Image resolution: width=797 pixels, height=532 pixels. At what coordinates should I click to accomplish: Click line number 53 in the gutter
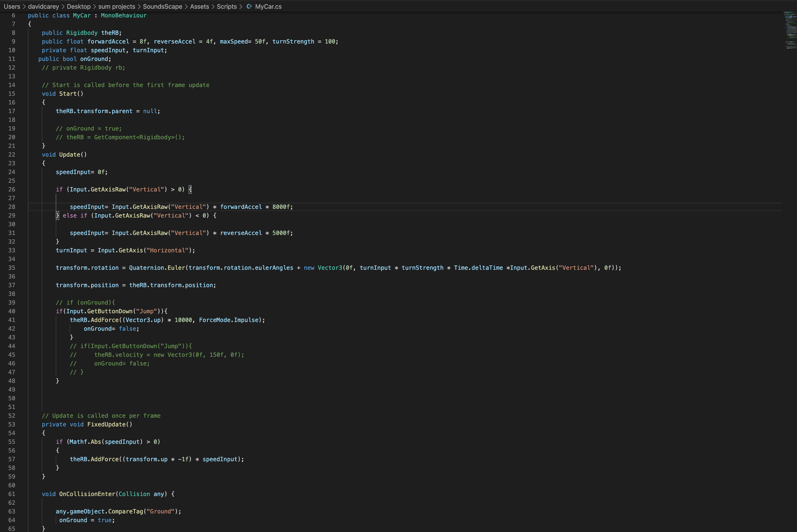(x=12, y=424)
